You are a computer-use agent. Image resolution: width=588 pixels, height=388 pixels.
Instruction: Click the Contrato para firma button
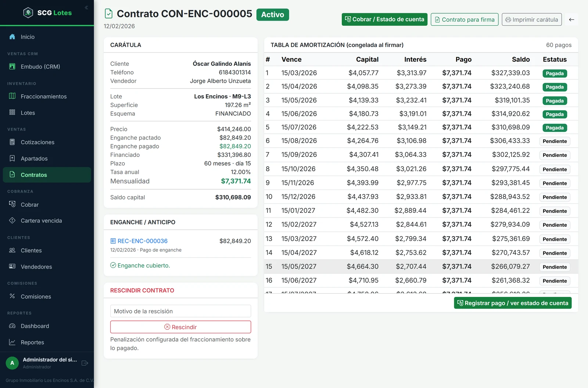465,19
